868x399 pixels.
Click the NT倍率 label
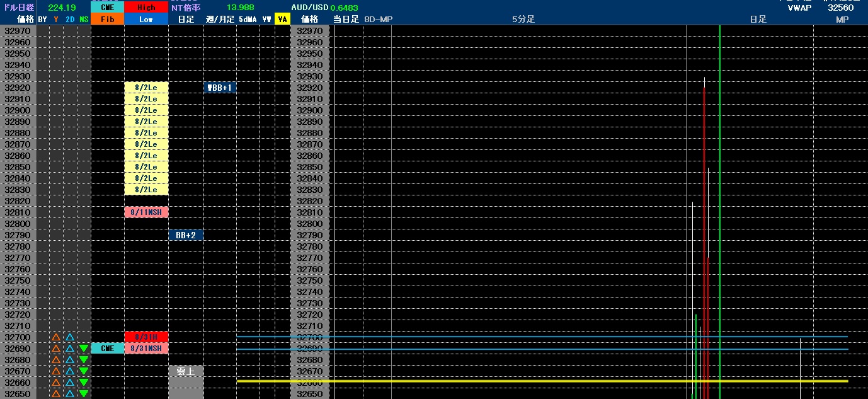(186, 8)
